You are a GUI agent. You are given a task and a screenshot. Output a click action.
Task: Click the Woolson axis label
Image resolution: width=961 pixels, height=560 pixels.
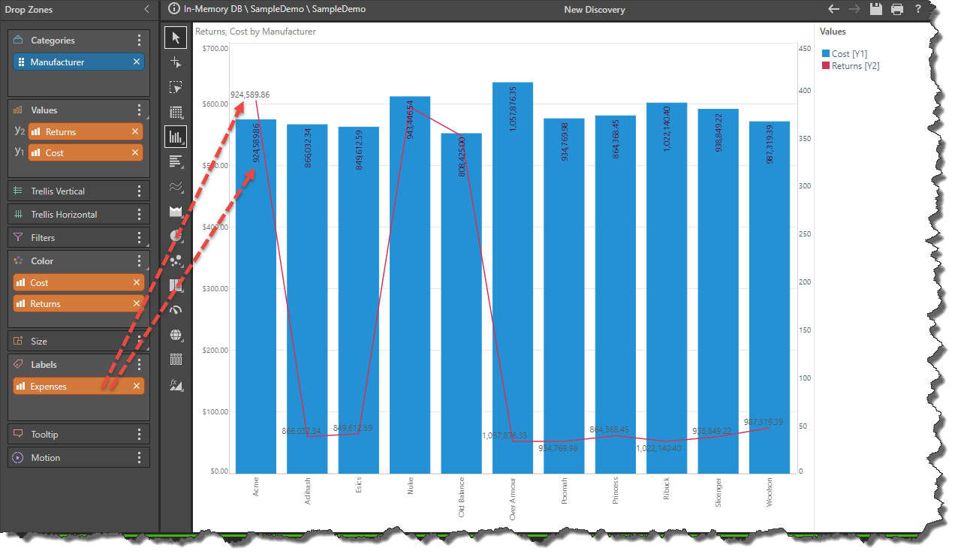click(769, 492)
